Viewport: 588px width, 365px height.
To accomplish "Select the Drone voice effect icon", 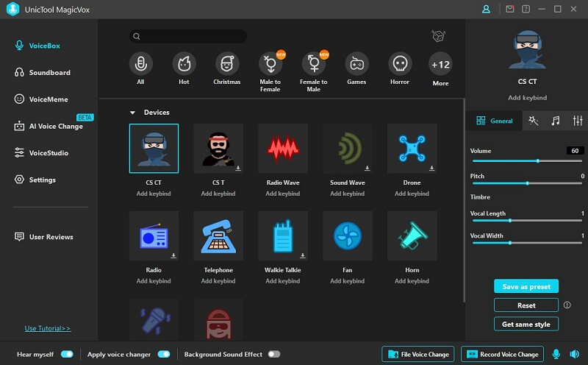I will pos(412,149).
